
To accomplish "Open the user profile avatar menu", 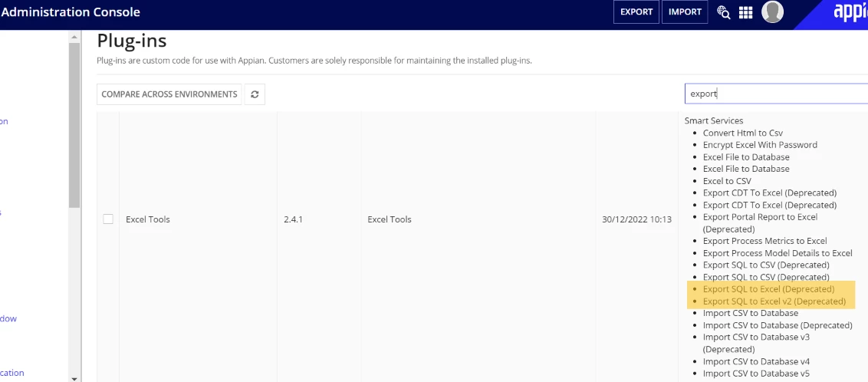I will pyautogui.click(x=772, y=12).
